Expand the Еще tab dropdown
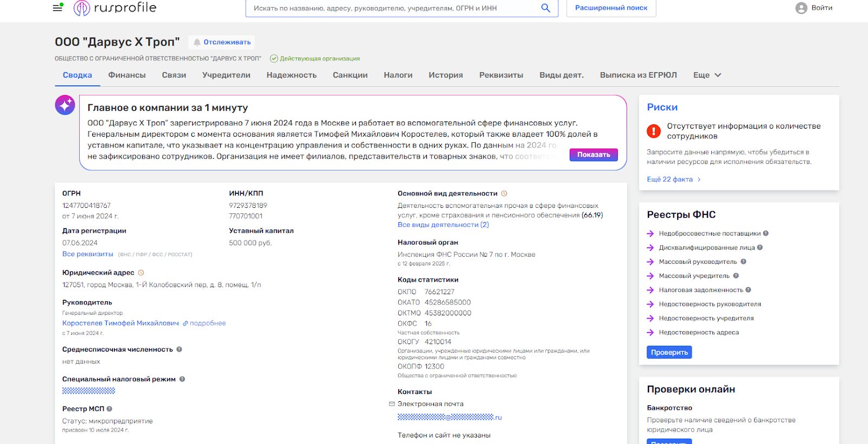Viewport: 868px width, 444px height. (x=707, y=75)
